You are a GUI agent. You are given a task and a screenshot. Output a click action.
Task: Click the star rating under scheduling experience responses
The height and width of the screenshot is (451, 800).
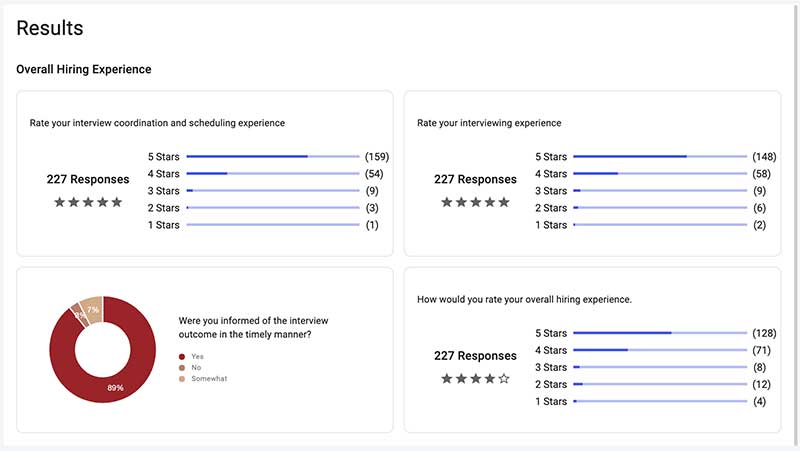click(88, 202)
